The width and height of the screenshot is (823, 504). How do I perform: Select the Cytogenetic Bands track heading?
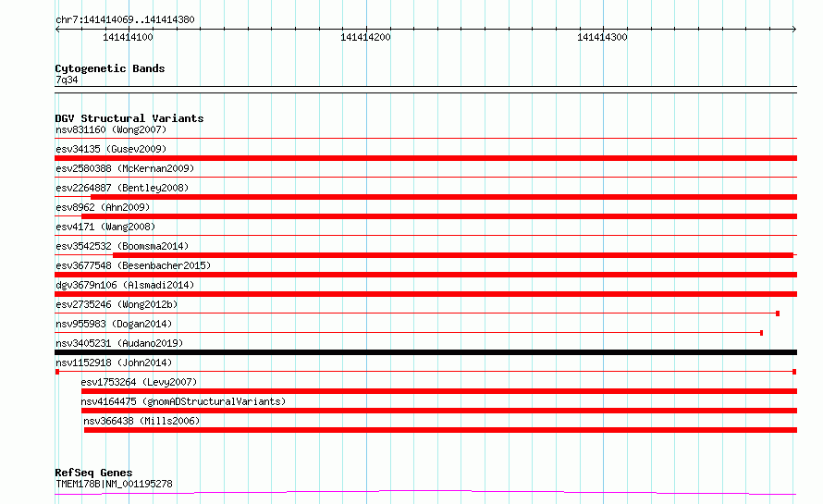point(110,68)
